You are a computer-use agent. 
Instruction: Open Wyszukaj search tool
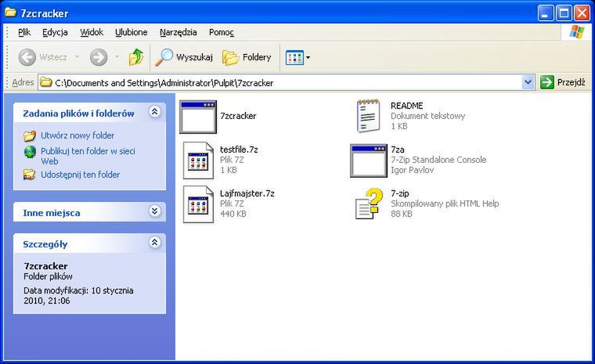(x=184, y=57)
